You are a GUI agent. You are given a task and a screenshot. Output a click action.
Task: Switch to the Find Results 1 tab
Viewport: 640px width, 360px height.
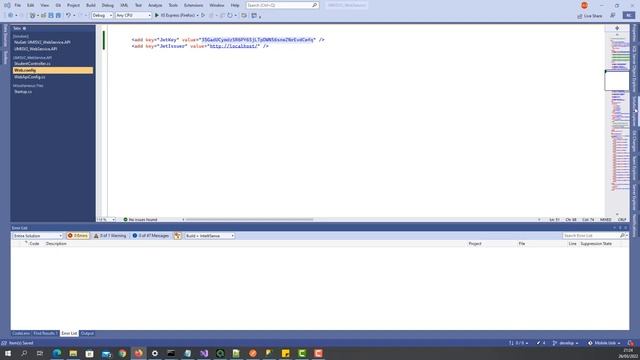tap(45, 333)
